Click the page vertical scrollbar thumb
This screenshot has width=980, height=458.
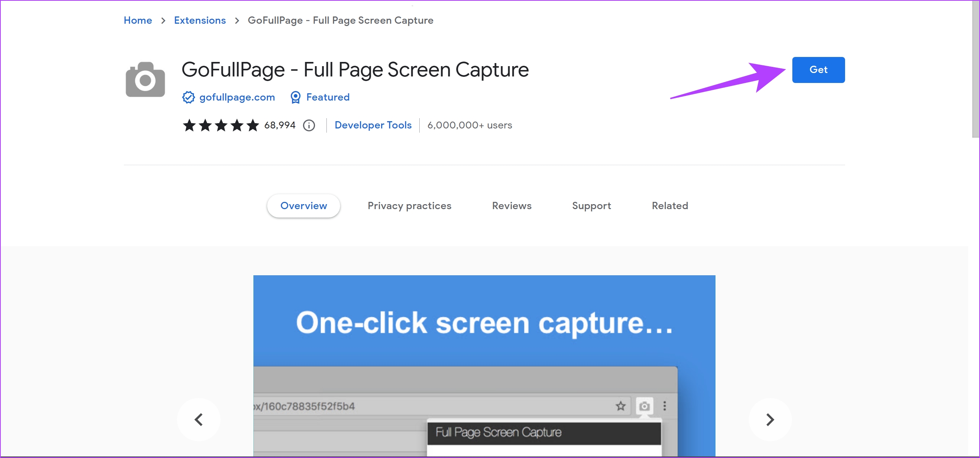click(x=976, y=69)
